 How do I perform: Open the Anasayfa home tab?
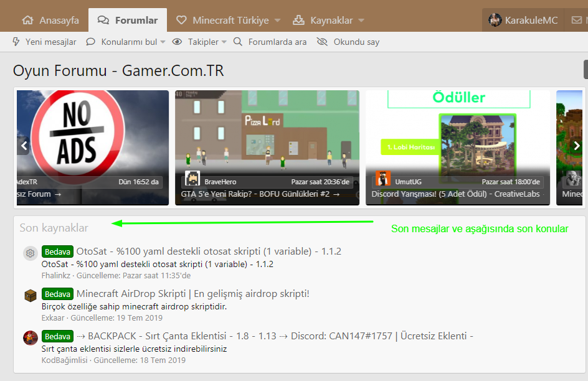[50, 20]
